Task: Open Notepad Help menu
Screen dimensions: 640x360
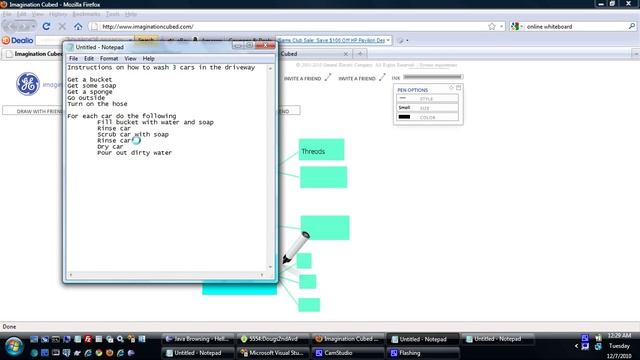Action: (x=148, y=58)
